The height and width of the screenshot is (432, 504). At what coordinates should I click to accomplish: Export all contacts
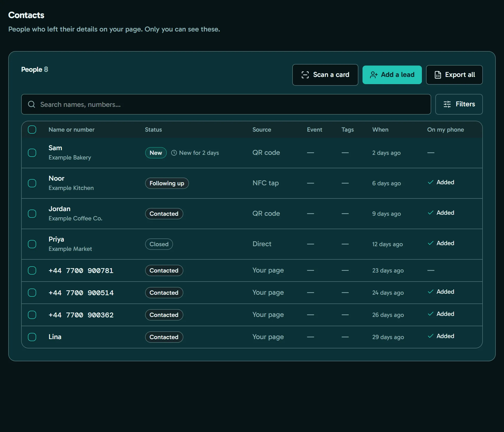[454, 75]
